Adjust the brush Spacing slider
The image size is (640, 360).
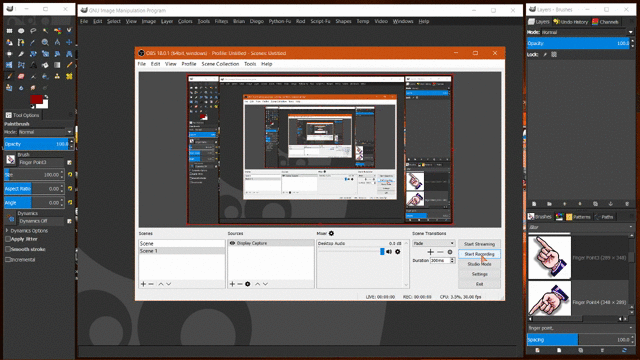coord(580,340)
